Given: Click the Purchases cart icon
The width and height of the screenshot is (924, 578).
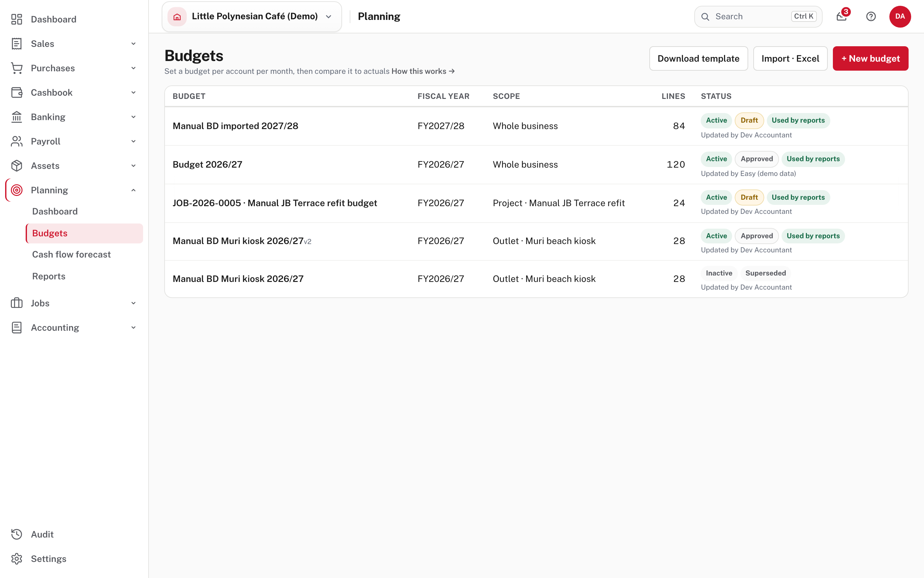Looking at the screenshot, I should pos(16,68).
